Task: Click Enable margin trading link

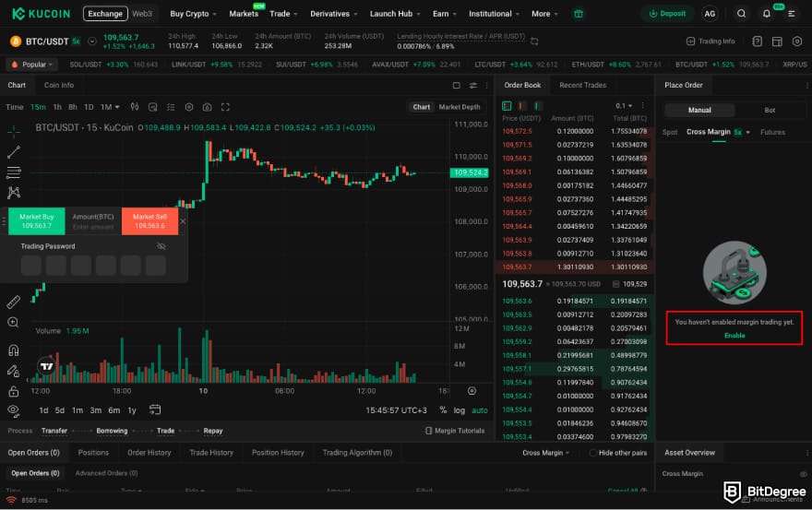Action: click(x=734, y=336)
